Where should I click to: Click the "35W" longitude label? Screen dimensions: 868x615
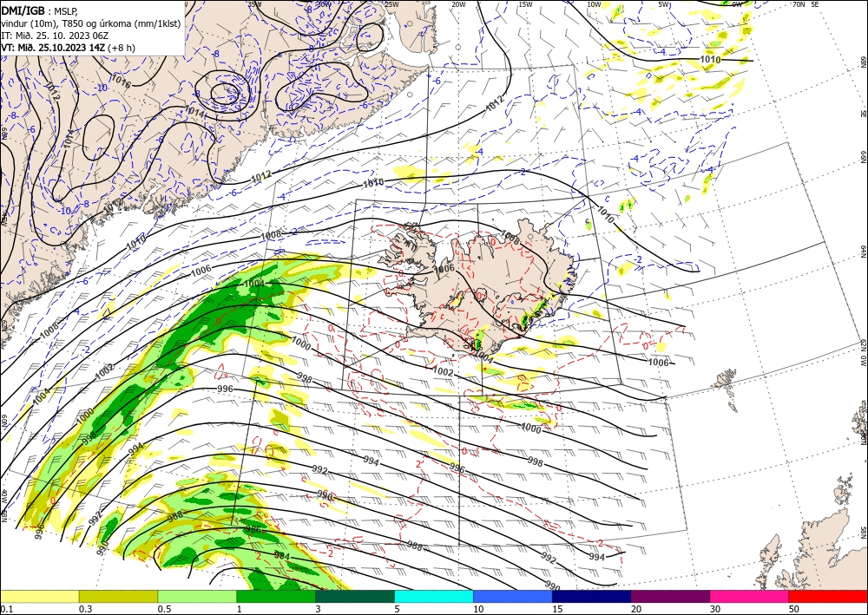254,4
